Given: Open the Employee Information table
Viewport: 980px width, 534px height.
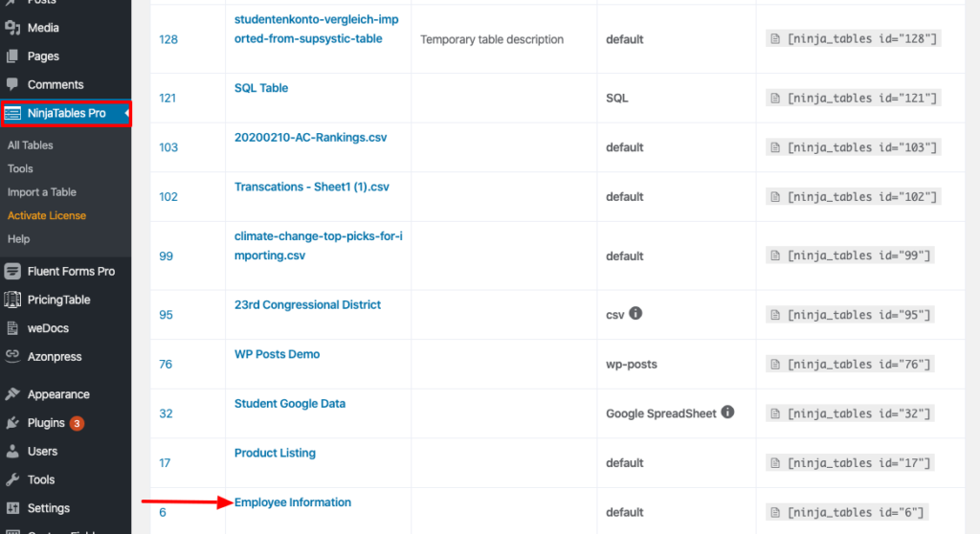Looking at the screenshot, I should coord(293,502).
